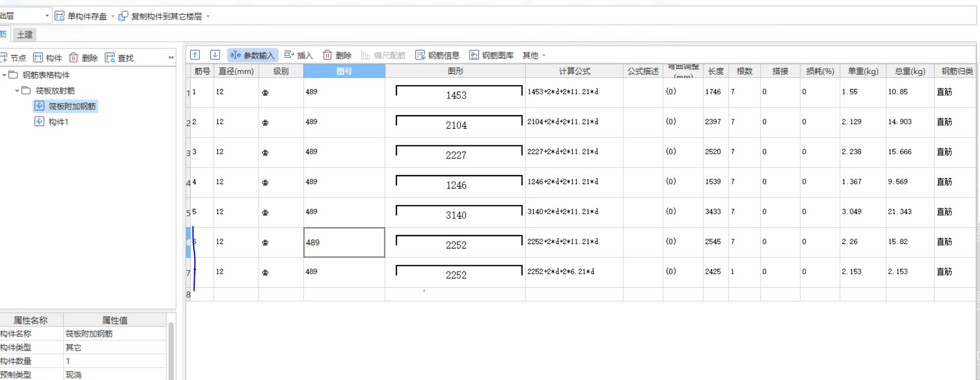Click the active 图号 cell 489 in row 6

click(344, 242)
